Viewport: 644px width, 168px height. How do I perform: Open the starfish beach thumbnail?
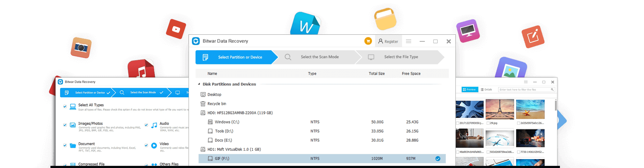tap(530, 109)
